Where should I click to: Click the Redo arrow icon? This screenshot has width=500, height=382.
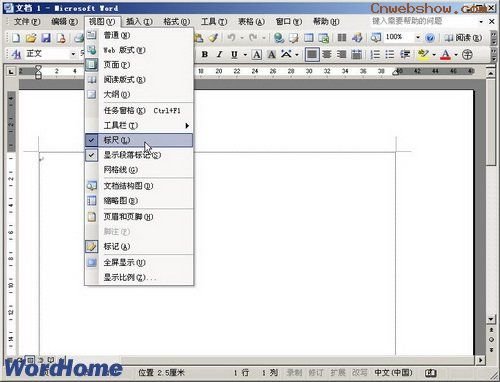click(x=253, y=38)
